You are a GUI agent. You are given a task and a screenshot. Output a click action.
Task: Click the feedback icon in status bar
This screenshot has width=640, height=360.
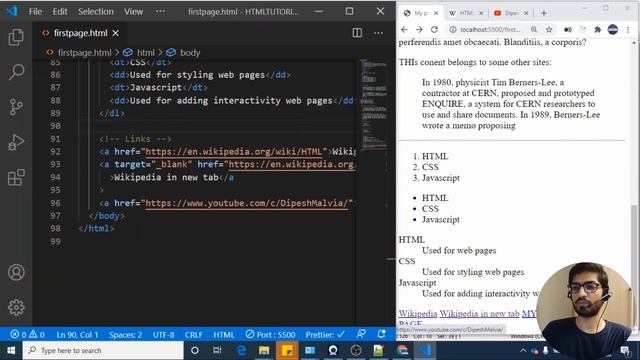(361, 334)
